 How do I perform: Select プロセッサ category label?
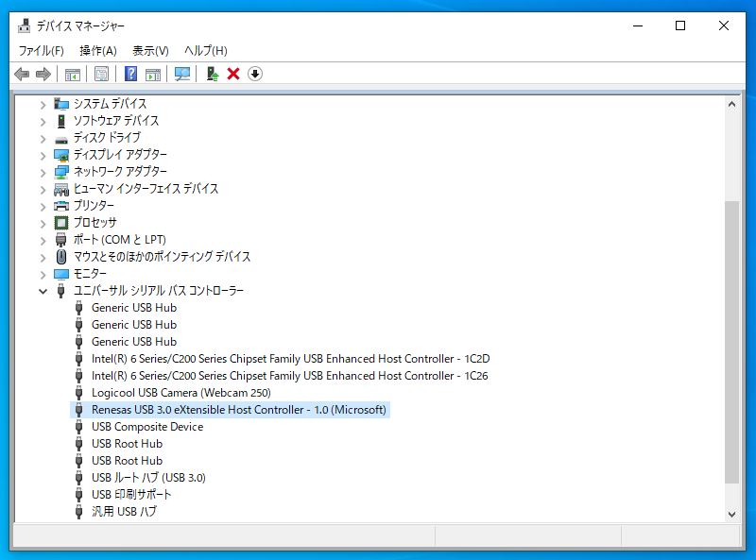(x=94, y=223)
